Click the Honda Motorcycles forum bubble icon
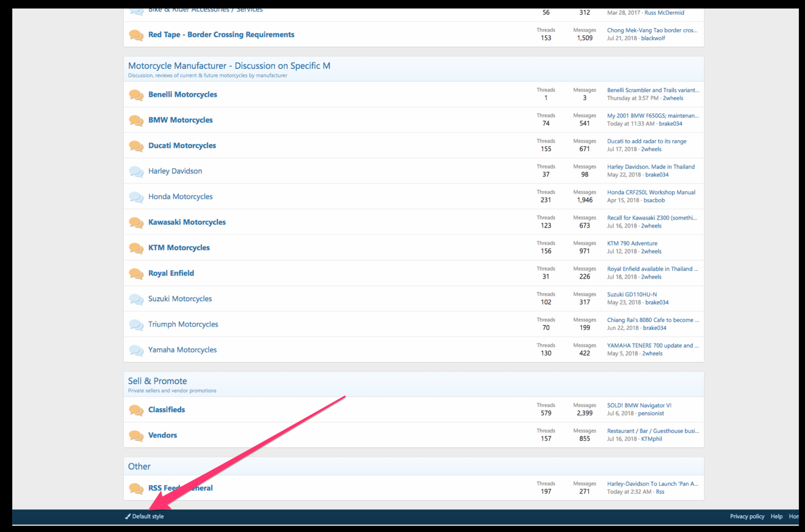Viewport: 805px width, 532px height. click(136, 197)
